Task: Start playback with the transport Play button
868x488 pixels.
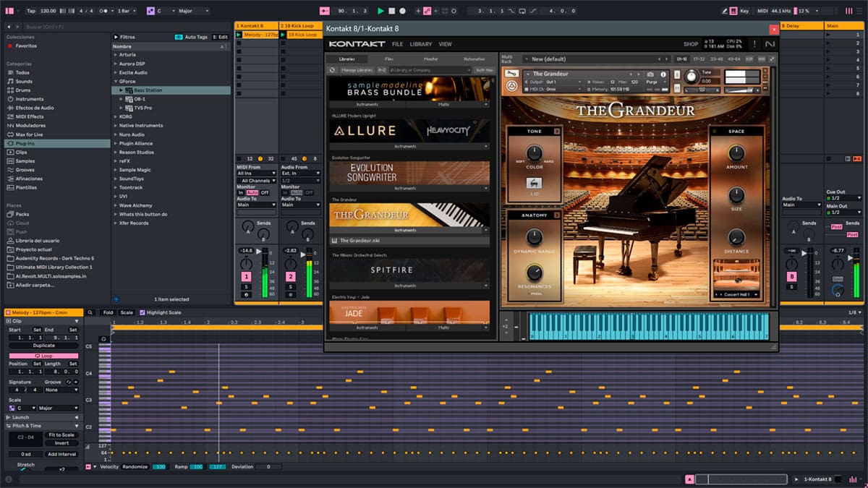Action: [x=380, y=11]
